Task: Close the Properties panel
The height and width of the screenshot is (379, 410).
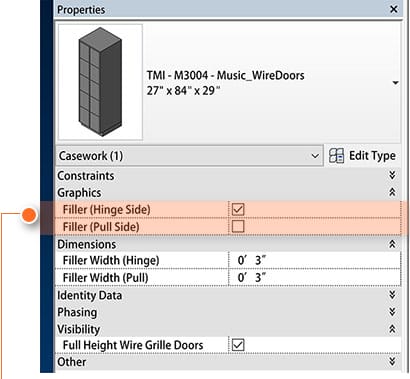Action: [x=394, y=9]
